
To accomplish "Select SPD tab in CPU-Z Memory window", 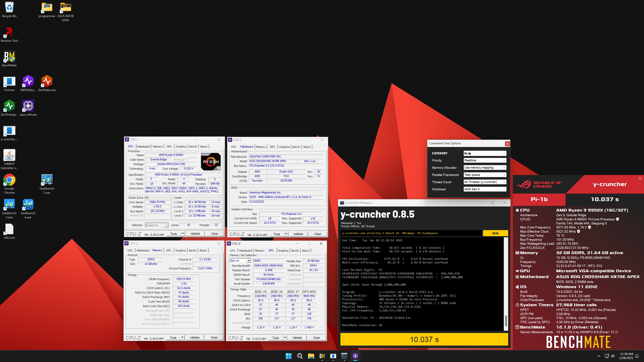I will pos(169,250).
